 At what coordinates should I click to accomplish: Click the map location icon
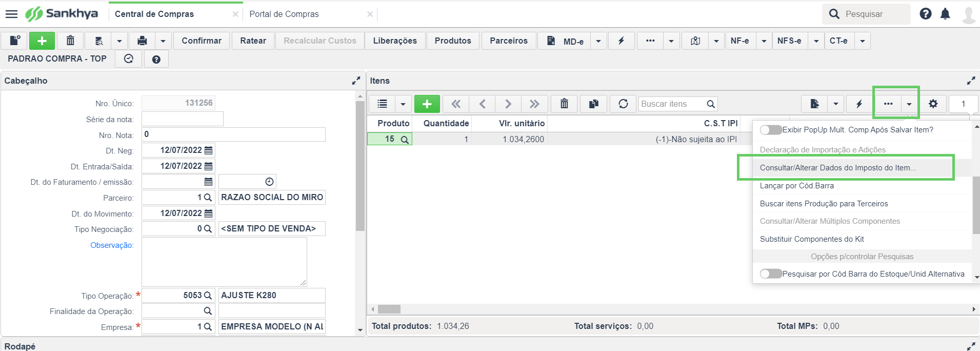[695, 41]
